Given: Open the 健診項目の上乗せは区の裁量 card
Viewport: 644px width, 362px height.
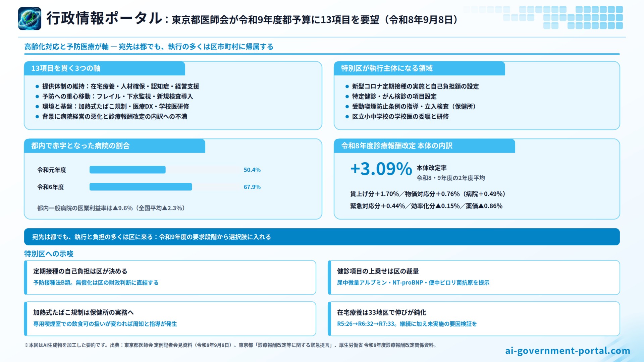Looking at the screenshot, I should click(x=474, y=278).
